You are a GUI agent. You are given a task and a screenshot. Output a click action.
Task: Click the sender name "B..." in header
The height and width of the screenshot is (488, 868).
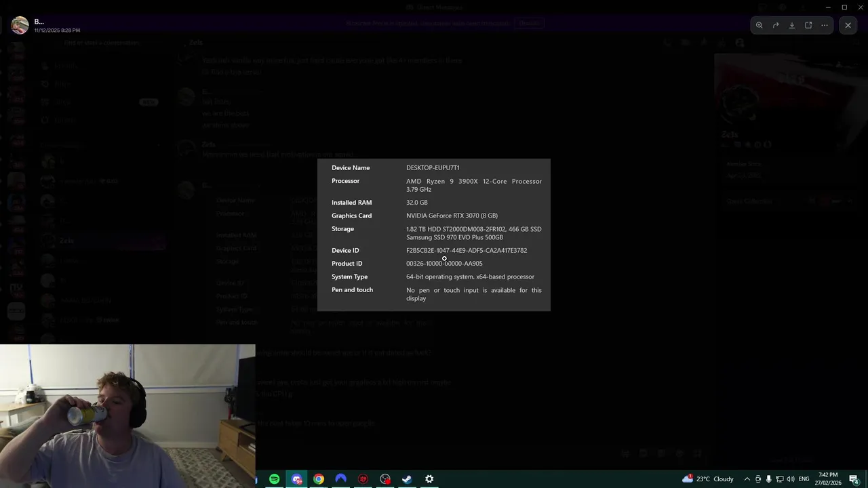tap(39, 22)
